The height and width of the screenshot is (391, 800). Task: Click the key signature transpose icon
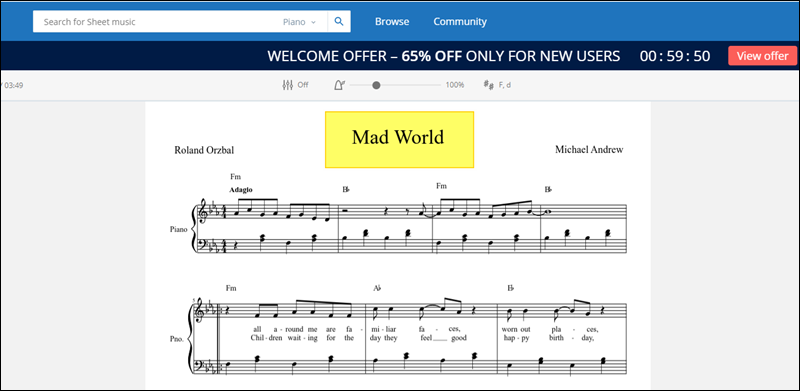pyautogui.click(x=488, y=85)
